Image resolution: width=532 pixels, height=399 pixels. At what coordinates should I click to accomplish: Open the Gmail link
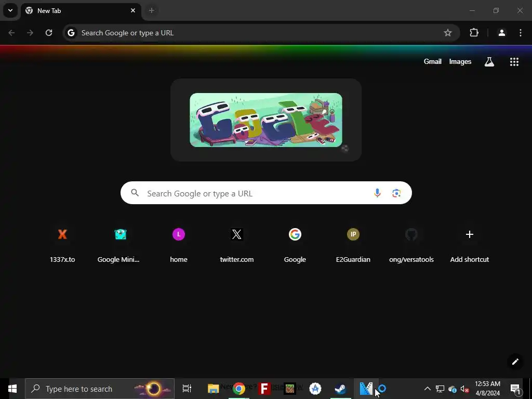pos(433,61)
